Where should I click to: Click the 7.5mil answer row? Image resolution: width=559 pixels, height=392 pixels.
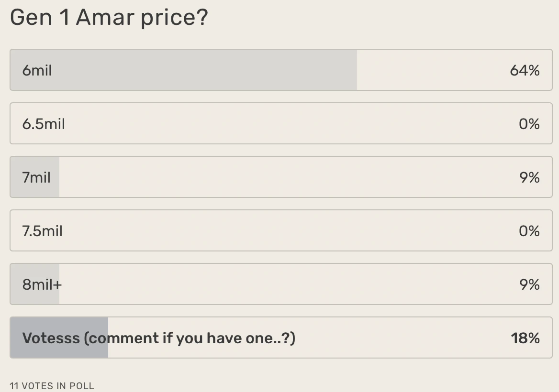[279, 230]
